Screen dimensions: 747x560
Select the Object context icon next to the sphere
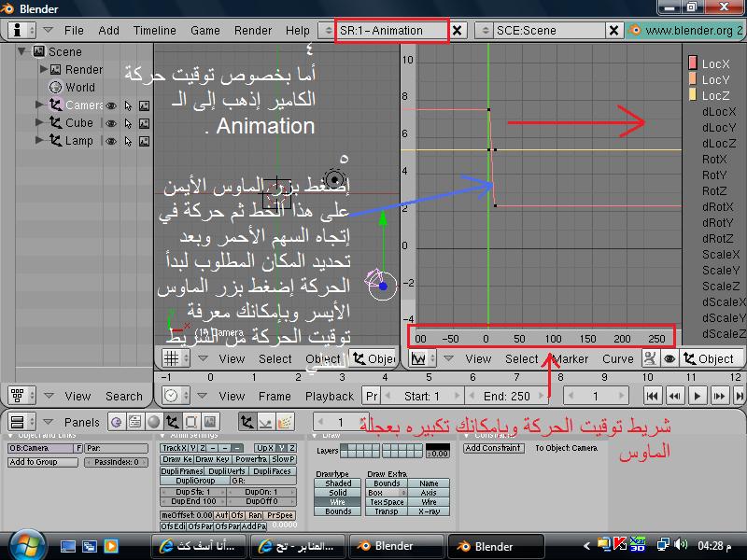pos(172,422)
